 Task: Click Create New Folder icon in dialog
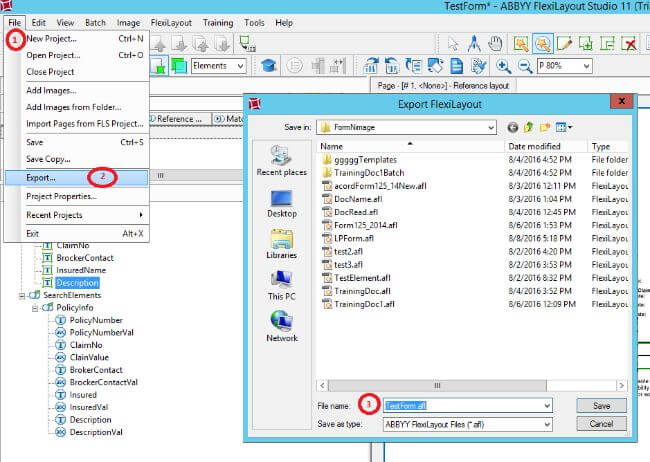click(x=545, y=127)
